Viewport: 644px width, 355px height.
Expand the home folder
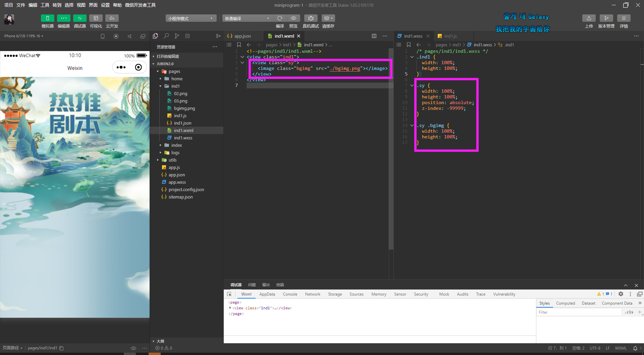click(186, 79)
